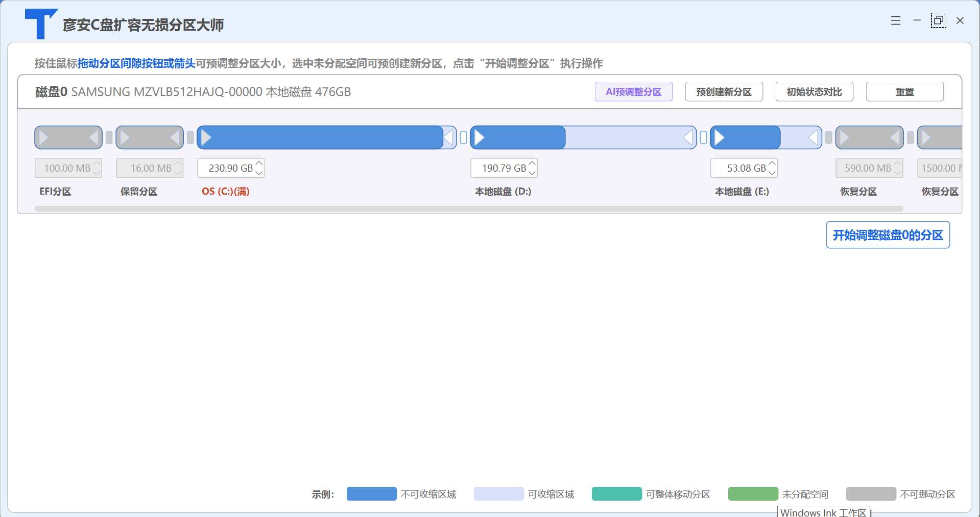Decrease disk D: size with down stepper

coord(532,173)
